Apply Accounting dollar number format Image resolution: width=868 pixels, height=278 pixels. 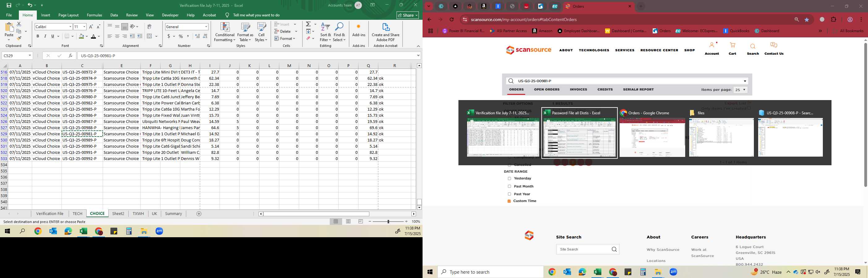(x=169, y=36)
